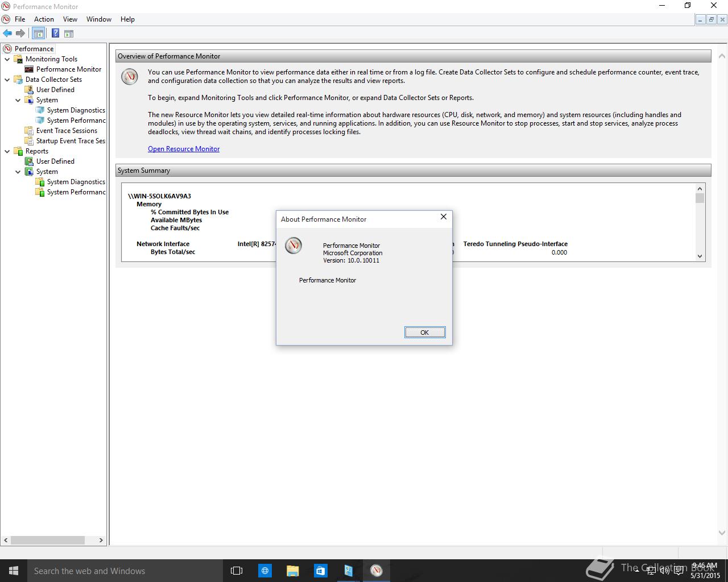Click the Search the web and Windows box
Image resolution: width=728 pixels, height=582 pixels.
point(124,571)
